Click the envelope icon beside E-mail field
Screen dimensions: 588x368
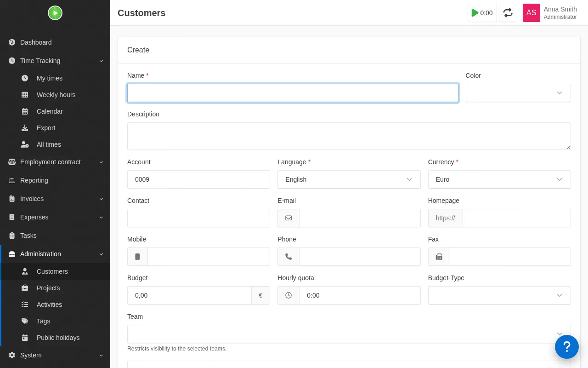pos(288,218)
